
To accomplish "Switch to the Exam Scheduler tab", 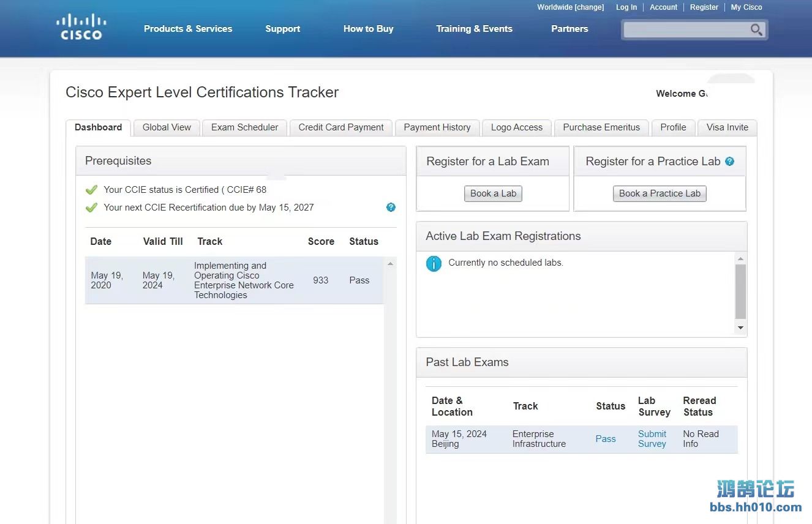I will tap(244, 127).
